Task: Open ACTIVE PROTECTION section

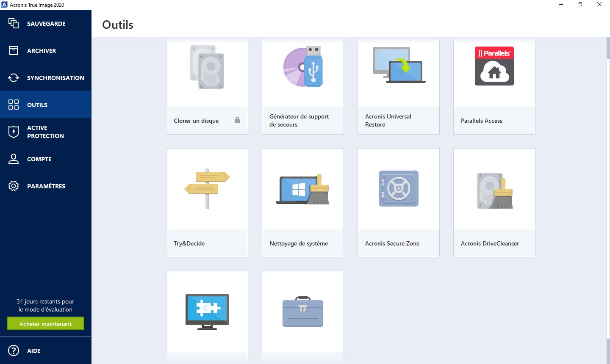Action: coord(46,132)
